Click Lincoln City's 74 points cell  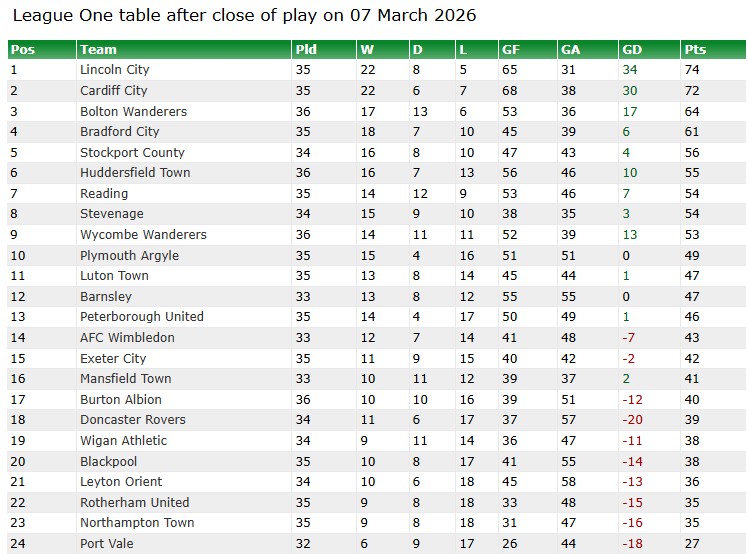click(692, 70)
